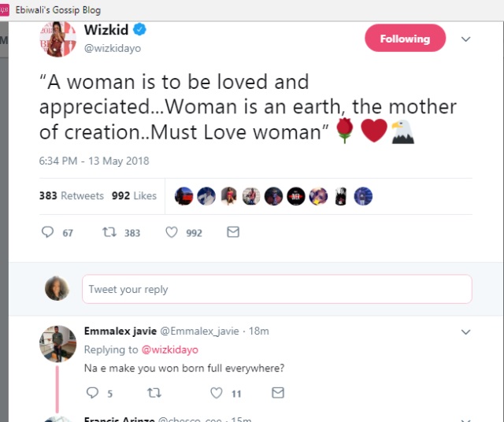The image size is (504, 422).
Task: Click the direct message envelope icon under Wizkid's tweet
Action: pos(233,233)
